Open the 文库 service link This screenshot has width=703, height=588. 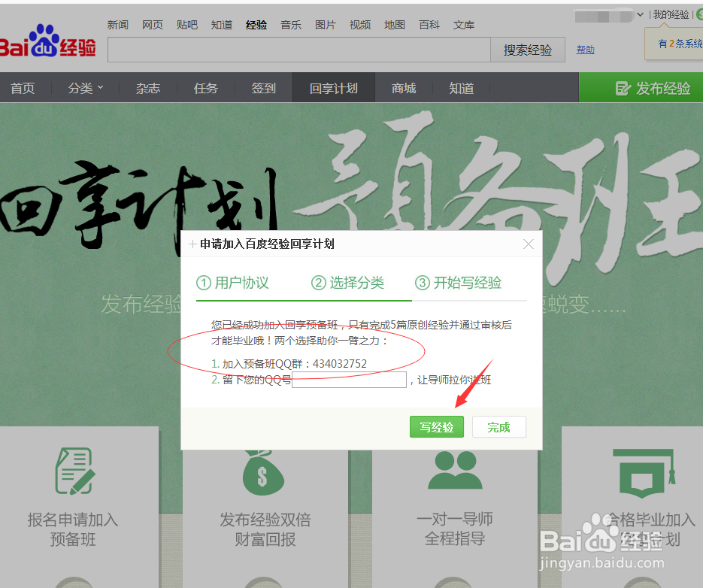(463, 25)
